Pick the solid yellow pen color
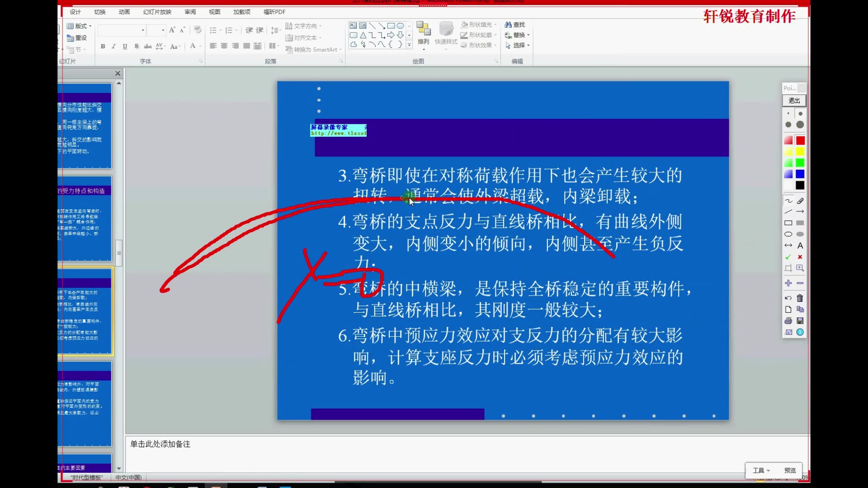This screenshot has height=488, width=868. (800, 152)
